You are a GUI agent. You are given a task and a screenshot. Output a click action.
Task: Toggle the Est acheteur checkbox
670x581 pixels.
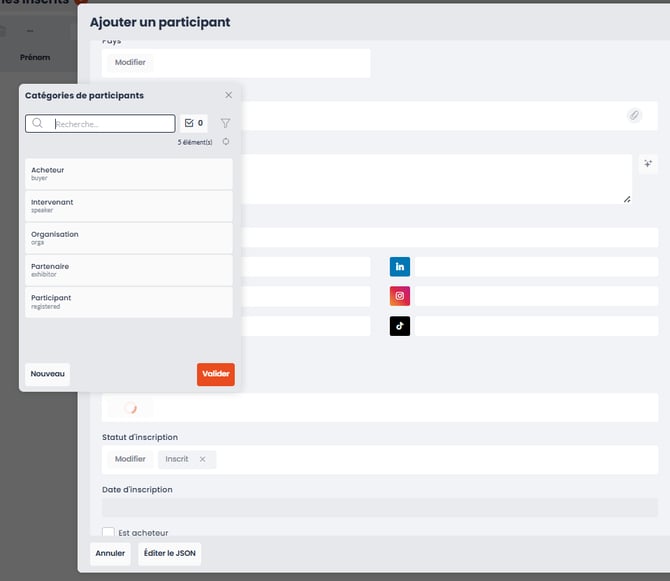click(108, 533)
